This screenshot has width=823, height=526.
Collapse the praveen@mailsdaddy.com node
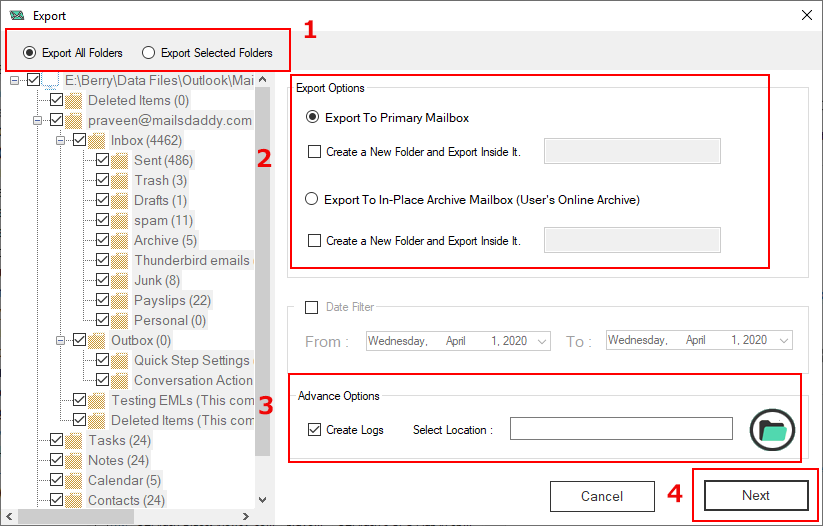tap(37, 120)
